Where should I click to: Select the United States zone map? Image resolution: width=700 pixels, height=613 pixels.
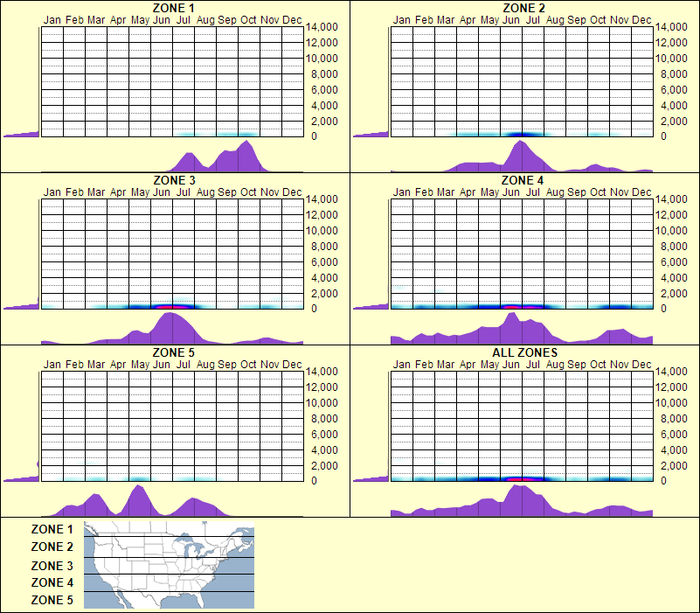click(x=167, y=563)
